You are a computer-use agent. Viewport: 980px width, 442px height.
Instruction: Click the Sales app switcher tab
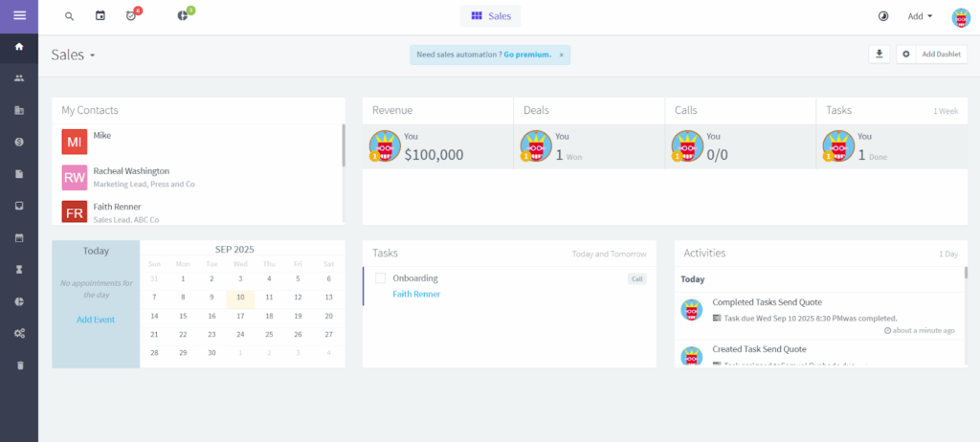(491, 16)
